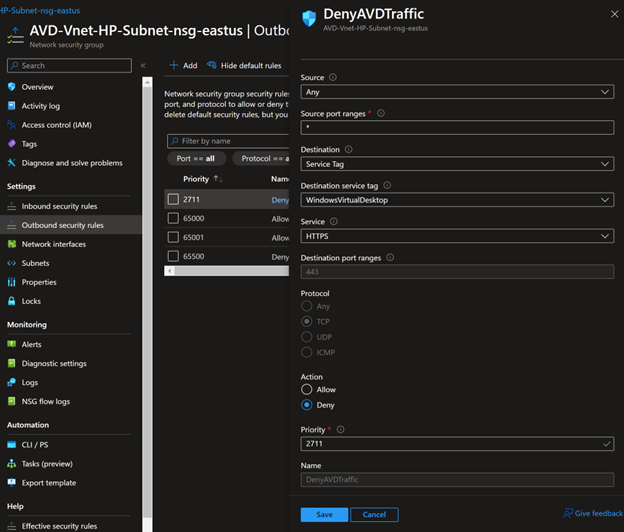
Task: Click the Subnets icon
Action: click(x=12, y=263)
